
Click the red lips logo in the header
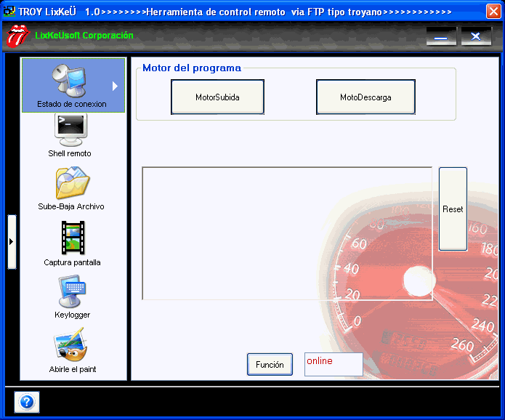(x=17, y=36)
